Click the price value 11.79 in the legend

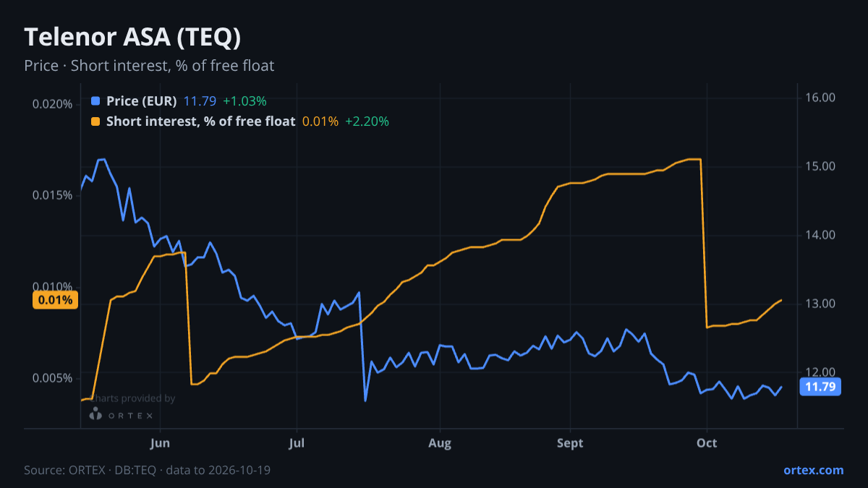(x=200, y=101)
